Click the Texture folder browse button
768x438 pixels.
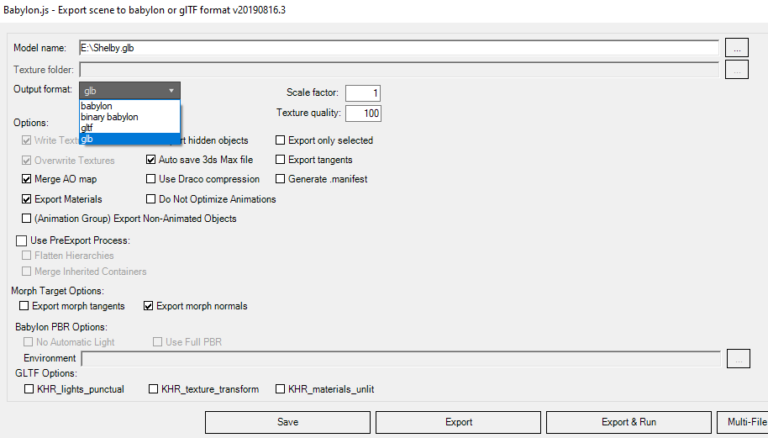coord(737,70)
